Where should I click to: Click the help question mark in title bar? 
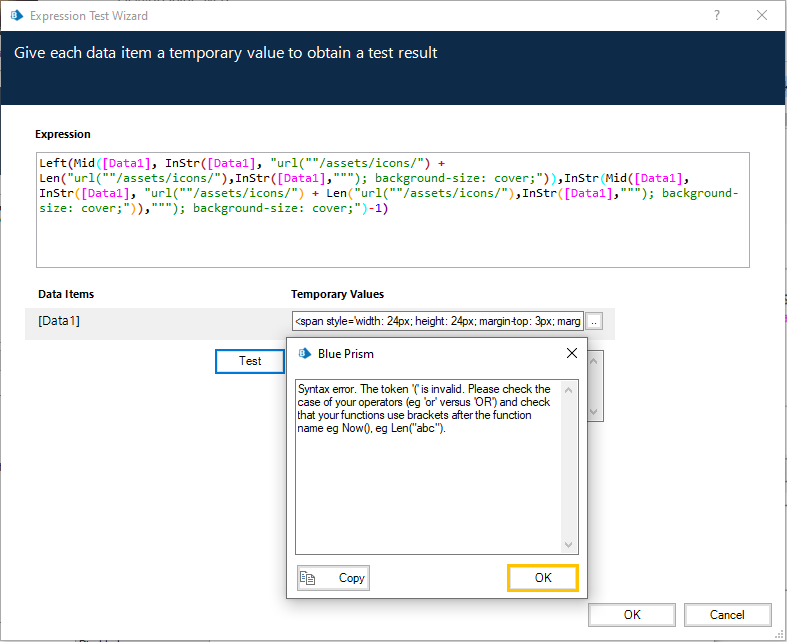point(717,17)
